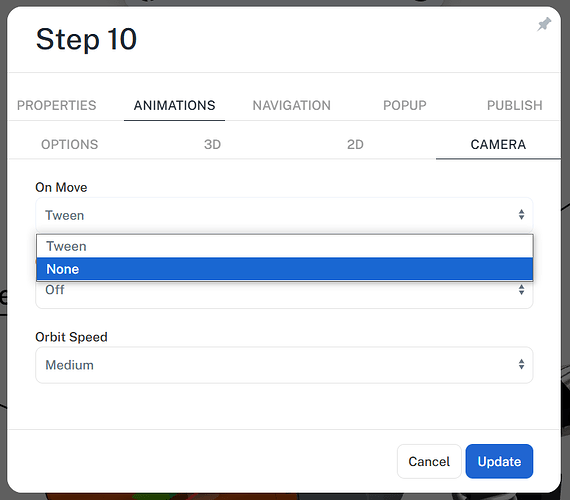
Task: Click the Step 10 title text
Action: coord(86,39)
